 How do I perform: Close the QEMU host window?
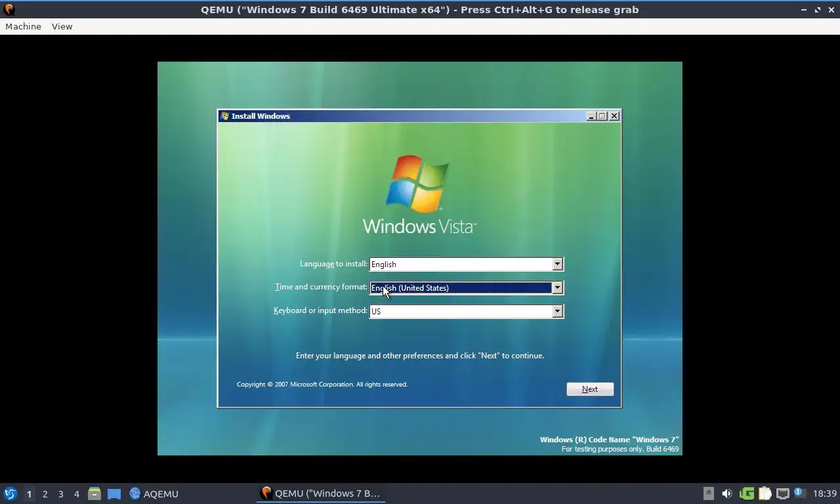(831, 9)
